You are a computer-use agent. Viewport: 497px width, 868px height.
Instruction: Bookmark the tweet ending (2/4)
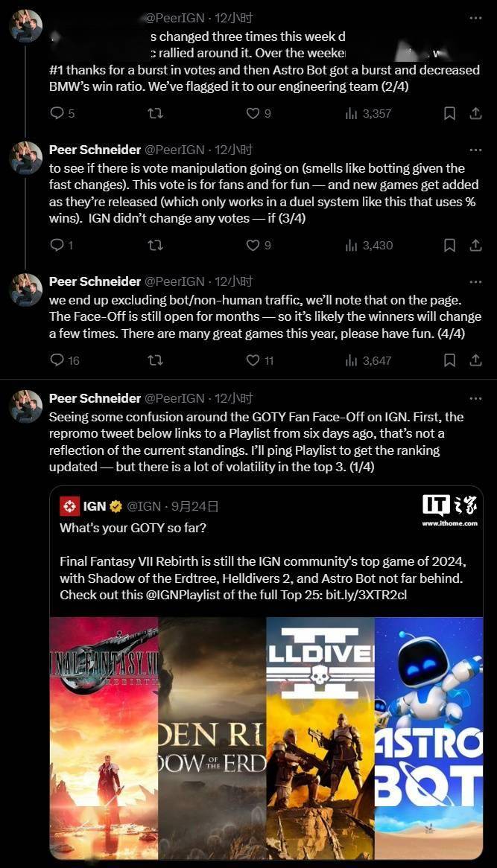click(x=449, y=113)
